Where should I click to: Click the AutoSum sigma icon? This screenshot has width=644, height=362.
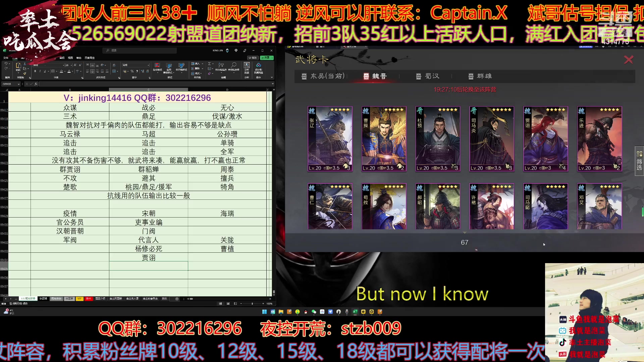209,64
